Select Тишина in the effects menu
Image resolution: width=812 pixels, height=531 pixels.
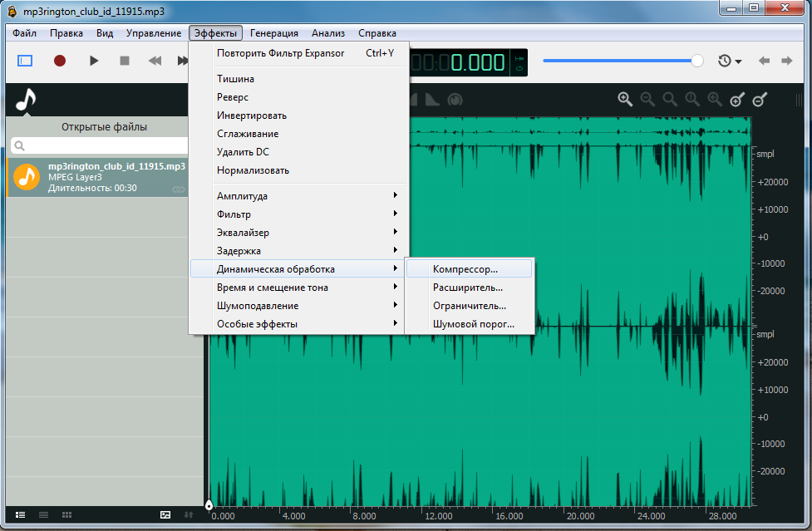[300, 79]
